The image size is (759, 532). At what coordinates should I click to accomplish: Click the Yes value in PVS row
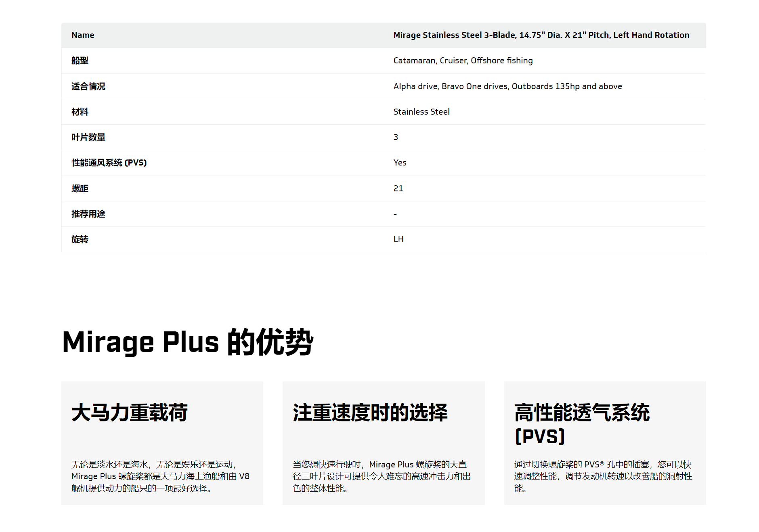point(400,163)
